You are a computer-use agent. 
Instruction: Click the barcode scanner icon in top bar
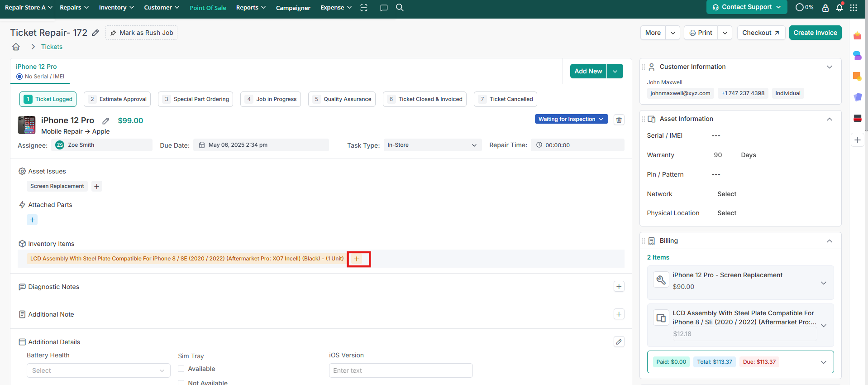pos(364,8)
